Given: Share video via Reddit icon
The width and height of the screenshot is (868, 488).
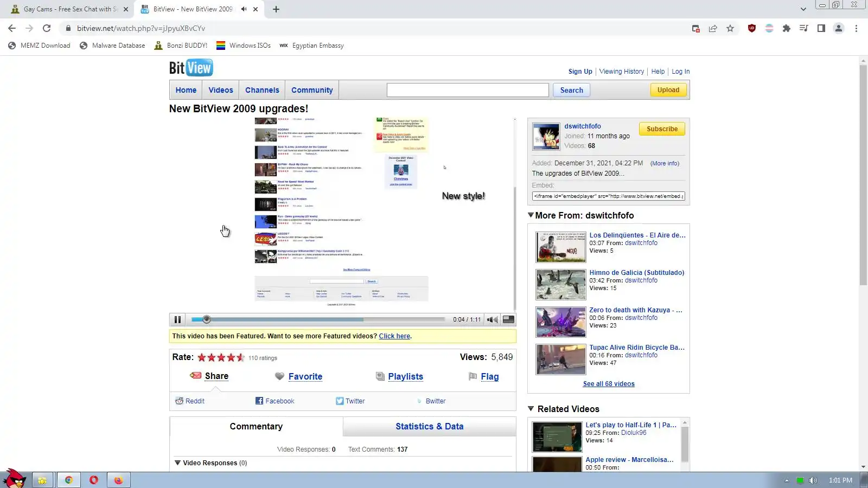Looking at the screenshot, I should [x=179, y=401].
